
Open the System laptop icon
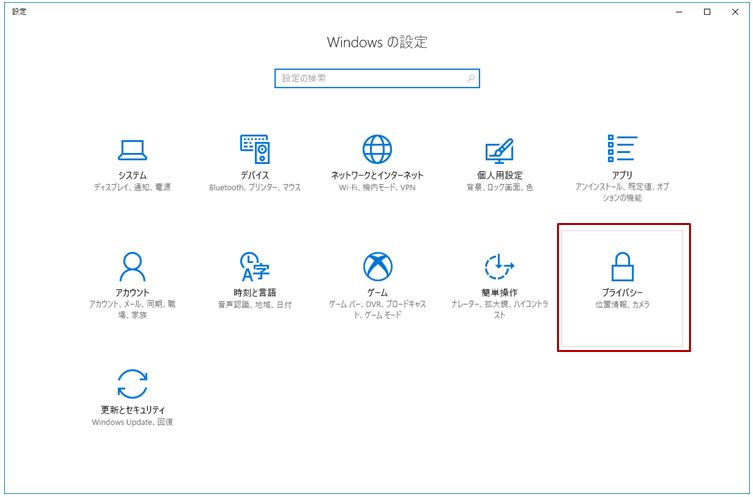pyautogui.click(x=132, y=150)
